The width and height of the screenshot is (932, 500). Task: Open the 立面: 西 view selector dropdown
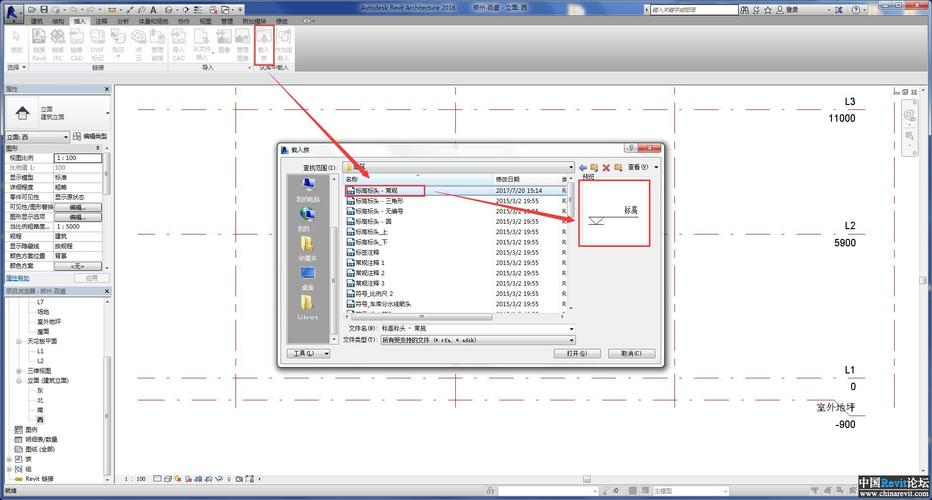pos(37,137)
